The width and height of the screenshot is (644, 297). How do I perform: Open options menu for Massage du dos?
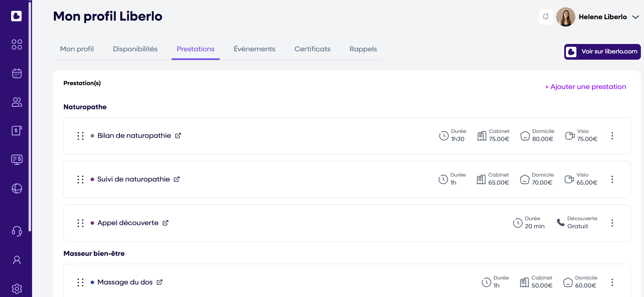[x=612, y=282]
